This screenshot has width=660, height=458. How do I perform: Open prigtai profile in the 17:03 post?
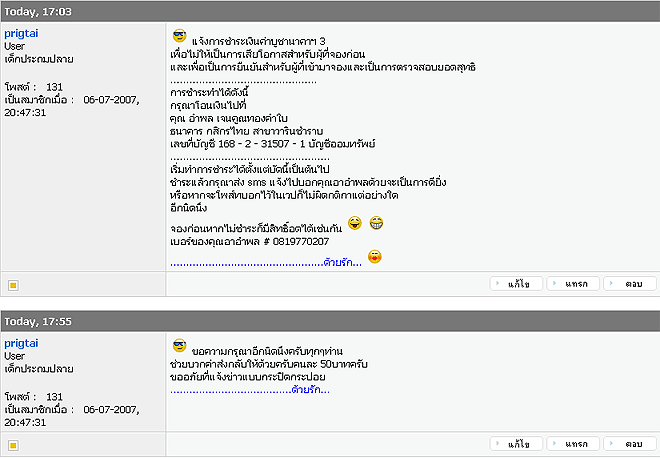pyautogui.click(x=21, y=33)
